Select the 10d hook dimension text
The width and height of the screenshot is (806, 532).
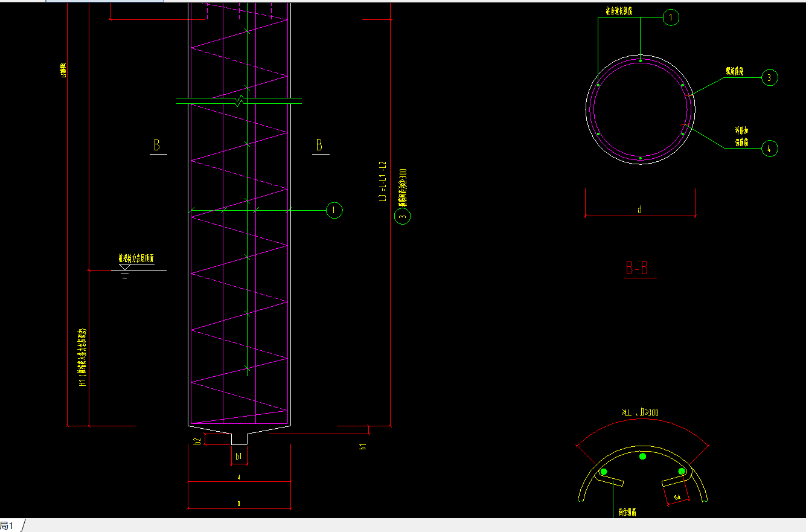click(678, 498)
